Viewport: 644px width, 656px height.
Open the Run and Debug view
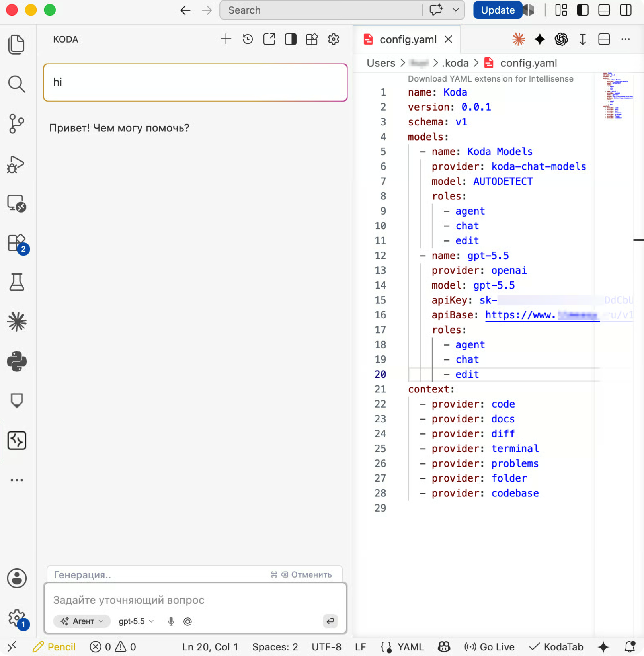point(16,164)
